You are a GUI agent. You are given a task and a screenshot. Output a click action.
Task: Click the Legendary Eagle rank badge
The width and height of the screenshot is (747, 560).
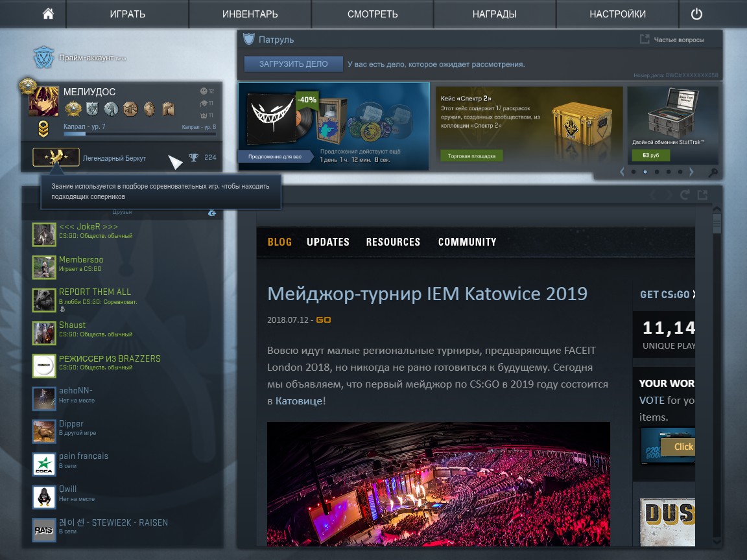[x=56, y=157]
